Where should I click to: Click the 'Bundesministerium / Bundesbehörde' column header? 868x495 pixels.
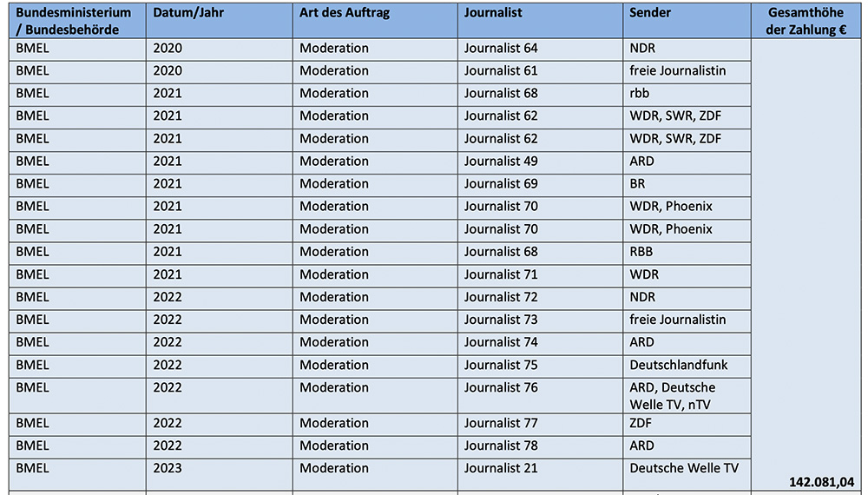pos(77,21)
